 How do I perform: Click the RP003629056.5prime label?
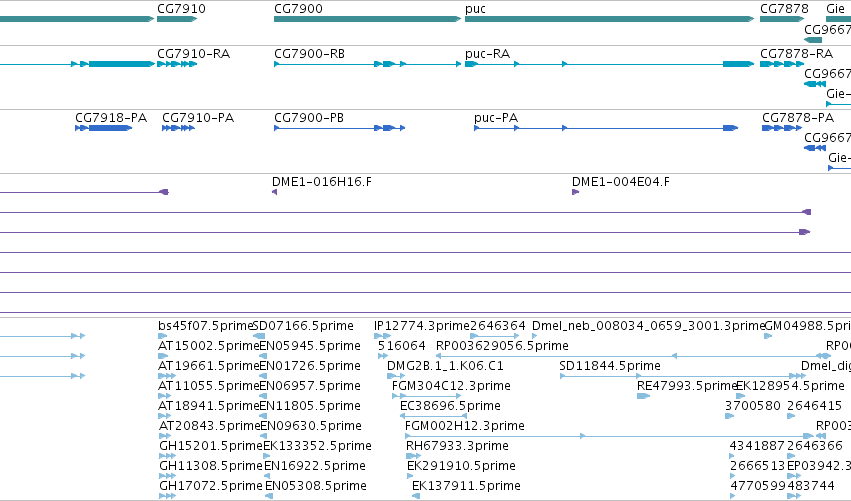coord(503,346)
